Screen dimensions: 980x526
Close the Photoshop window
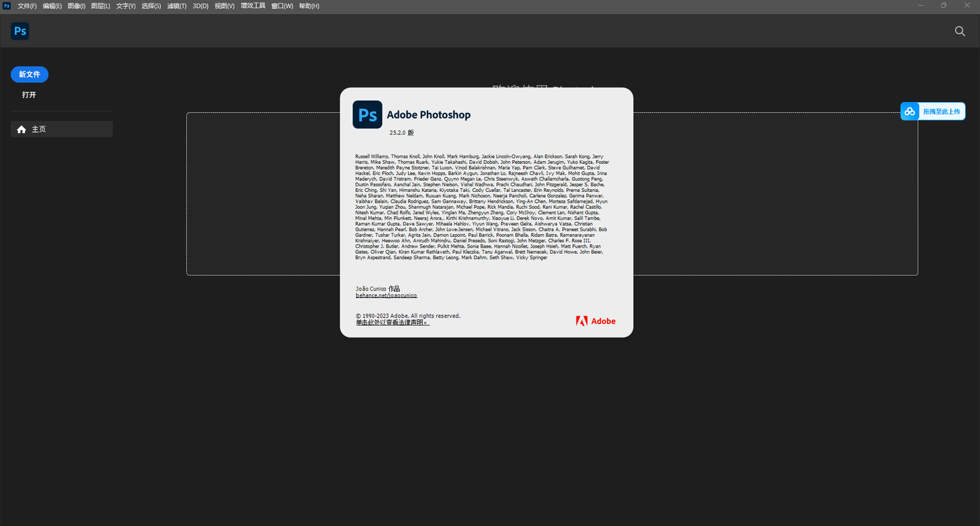tap(967, 5)
